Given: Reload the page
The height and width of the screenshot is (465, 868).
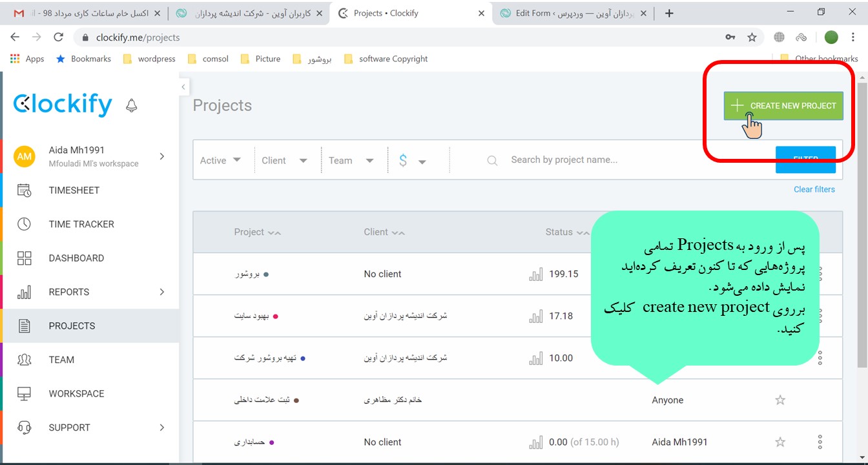Looking at the screenshot, I should pyautogui.click(x=58, y=37).
